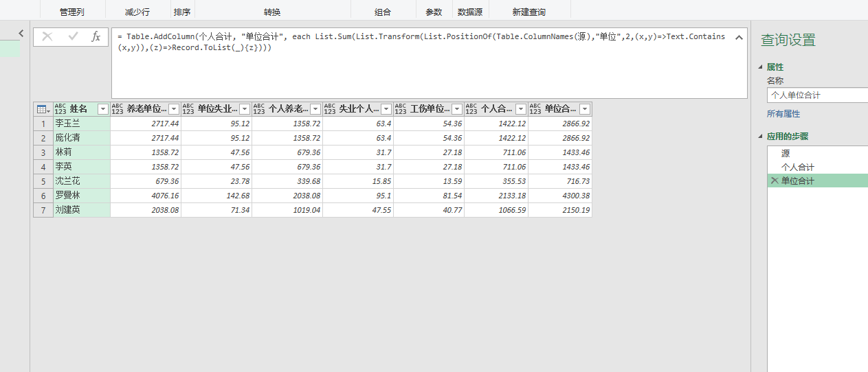The image size is (868, 372).
Task: Click the 组合 ribbon group label
Action: click(x=383, y=12)
